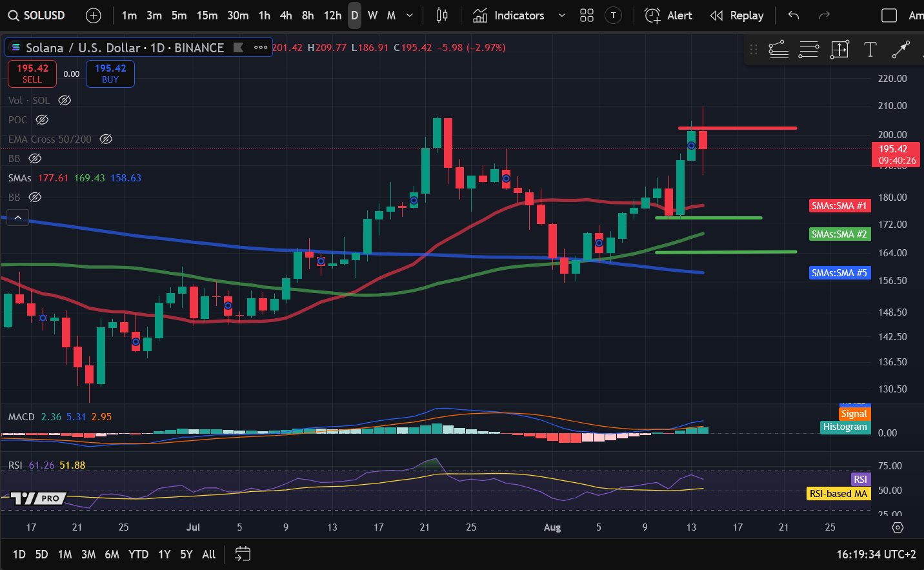Redo the last chart action
This screenshot has width=924, height=570.
824,15
